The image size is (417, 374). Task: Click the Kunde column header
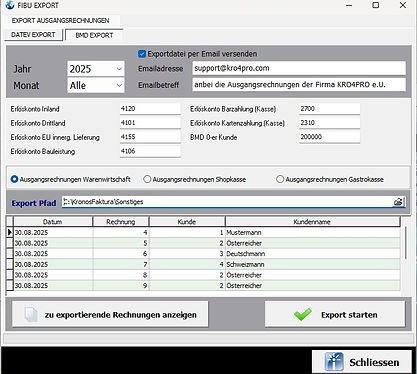click(187, 222)
